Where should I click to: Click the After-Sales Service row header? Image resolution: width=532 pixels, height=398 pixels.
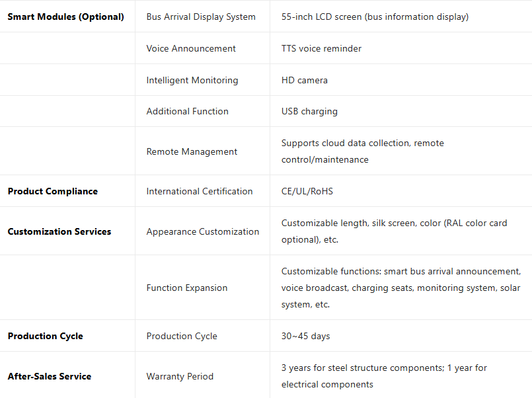pyautogui.click(x=50, y=376)
